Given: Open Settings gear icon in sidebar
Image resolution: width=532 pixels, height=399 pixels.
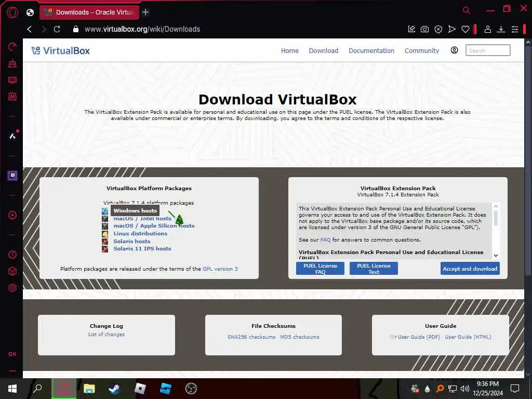Looking at the screenshot, I should pyautogui.click(x=12, y=288).
